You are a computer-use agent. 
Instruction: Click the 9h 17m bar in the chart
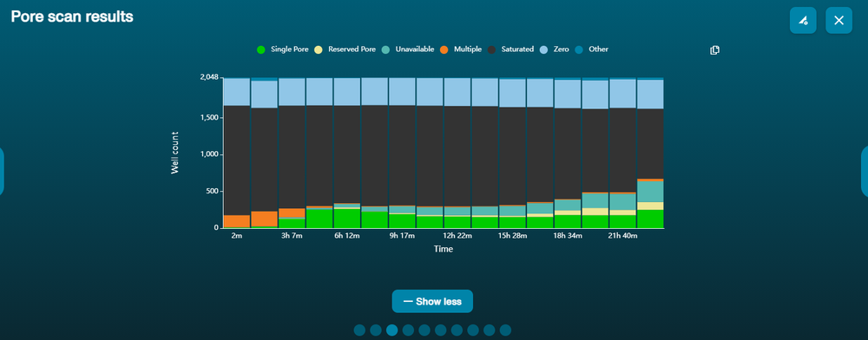tap(403, 154)
